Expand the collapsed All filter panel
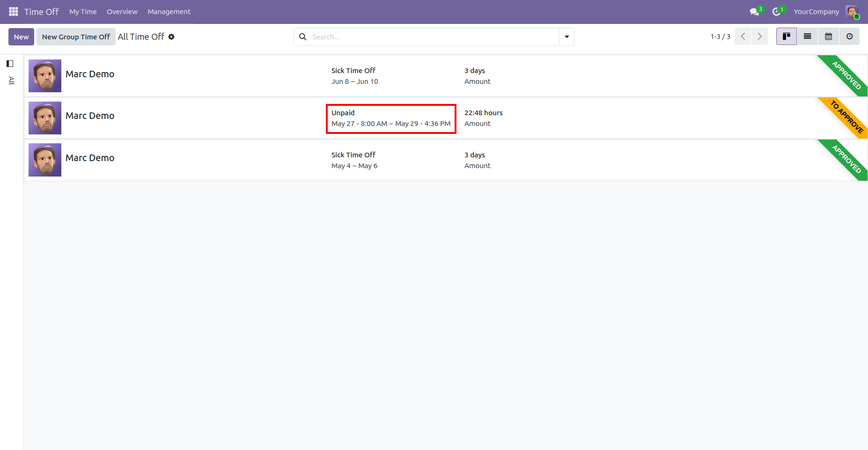Image resolution: width=868 pixels, height=450 pixels. pyautogui.click(x=12, y=81)
